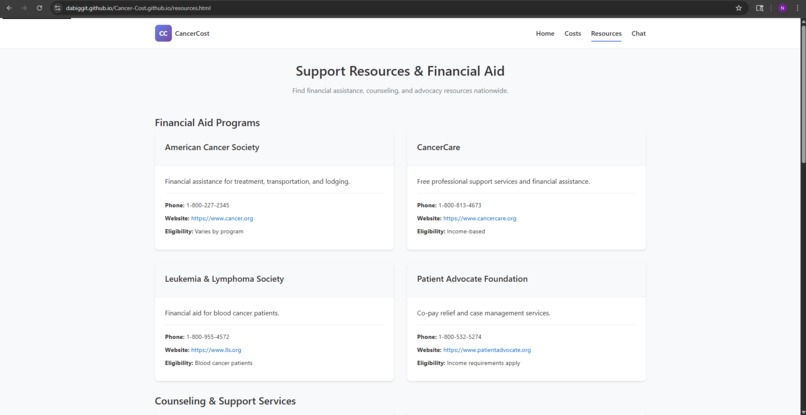Screen dimensions: 806x415
Task: Click the 'Find financial assistance' subtitle text
Action: (400, 91)
